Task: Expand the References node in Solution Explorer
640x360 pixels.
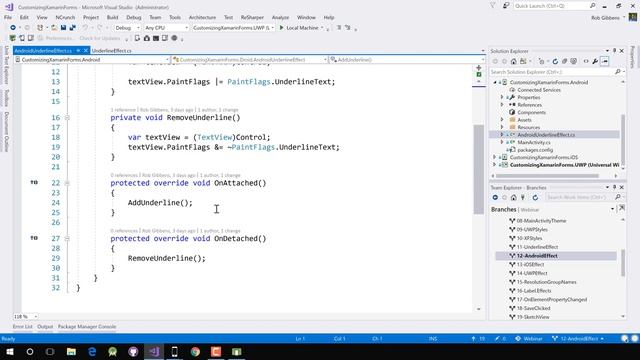Action: tap(502, 105)
